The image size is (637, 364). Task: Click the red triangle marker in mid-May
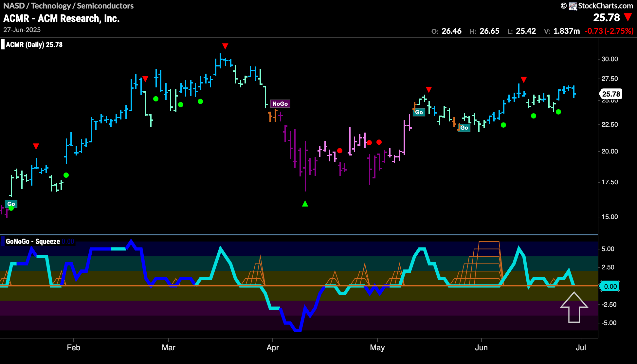pos(429,90)
